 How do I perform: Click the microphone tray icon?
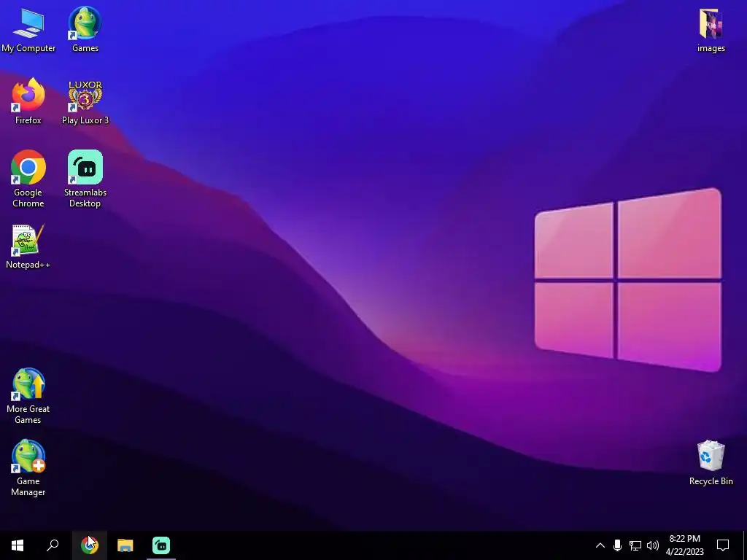pyautogui.click(x=617, y=545)
